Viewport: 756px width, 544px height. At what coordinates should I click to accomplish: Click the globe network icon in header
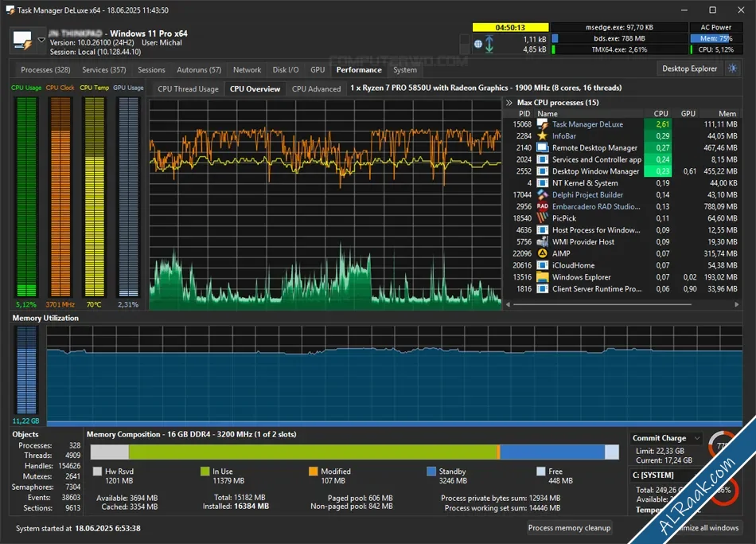[x=477, y=44]
